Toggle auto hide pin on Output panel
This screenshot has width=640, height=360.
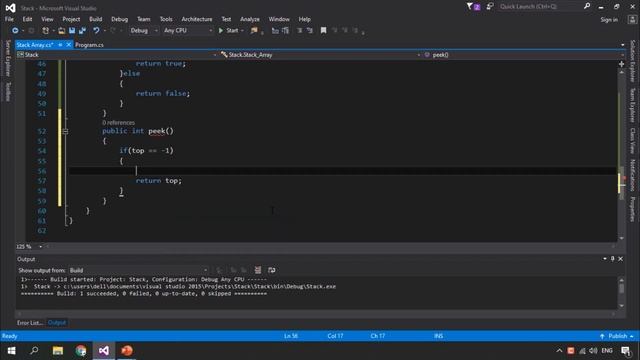click(613, 259)
